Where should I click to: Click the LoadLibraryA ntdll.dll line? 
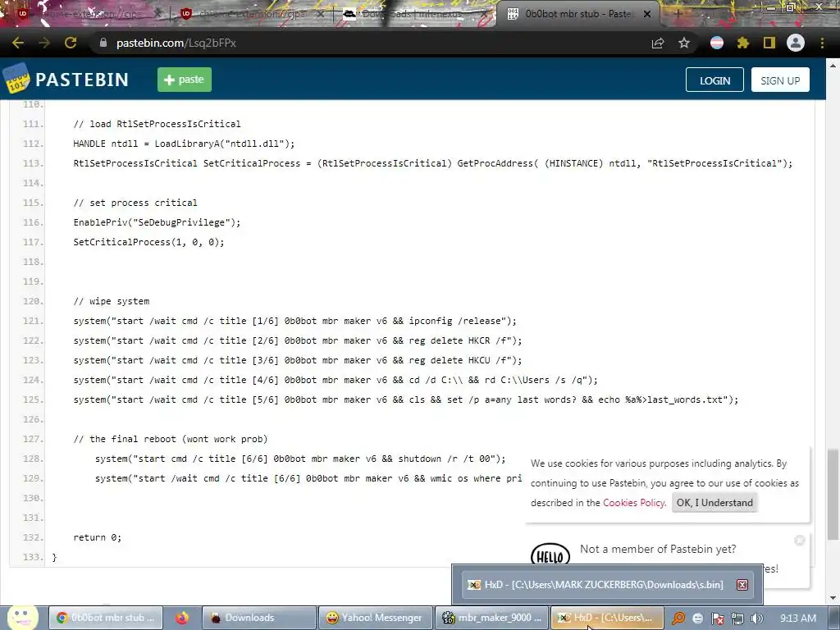pos(184,144)
